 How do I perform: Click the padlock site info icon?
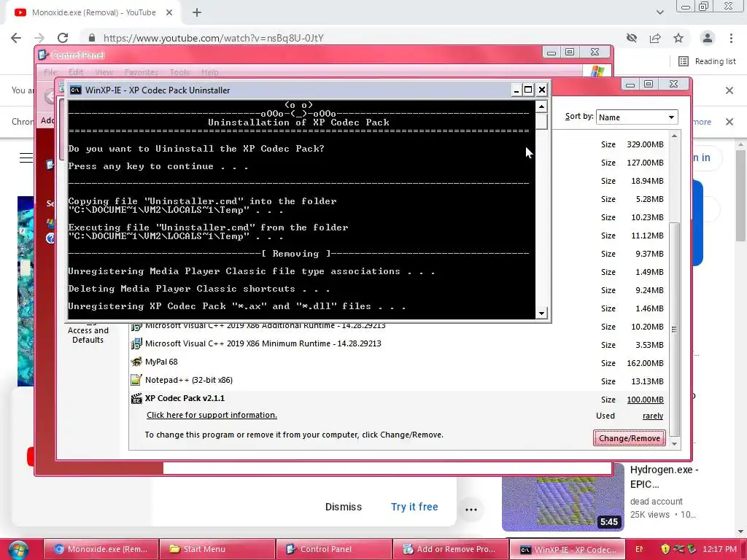pos(92,38)
